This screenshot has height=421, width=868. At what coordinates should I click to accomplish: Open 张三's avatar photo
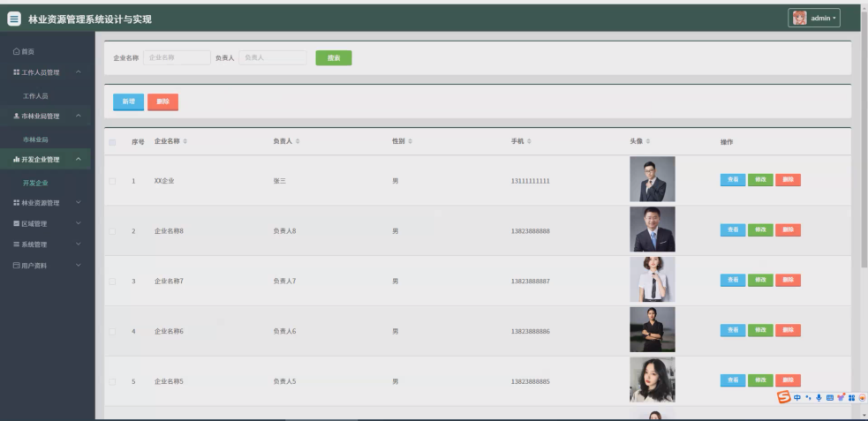click(x=653, y=179)
